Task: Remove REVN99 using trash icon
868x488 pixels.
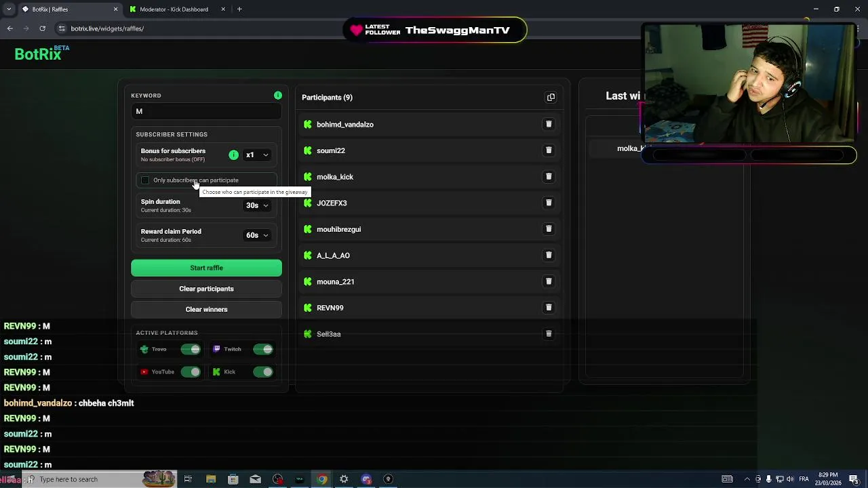Action: [x=549, y=308]
